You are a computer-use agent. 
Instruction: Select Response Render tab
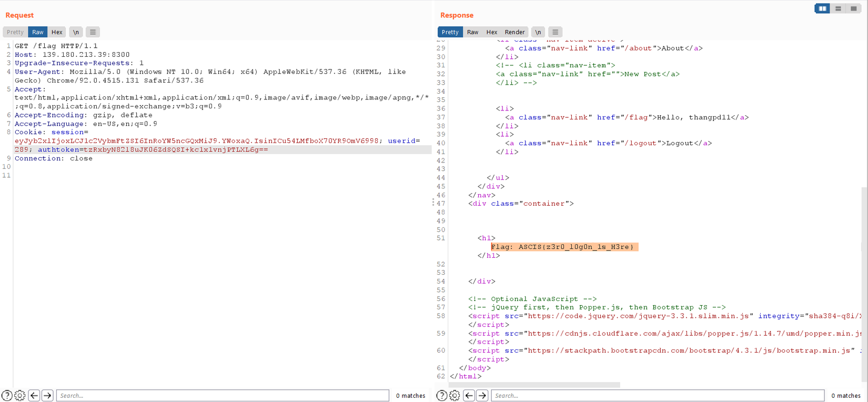click(514, 32)
